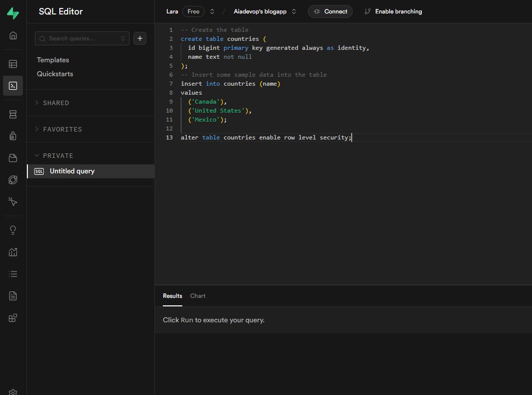This screenshot has width=532, height=395.
Task: Open the Aiadevop's blogapp project switcher arrows
Action: pyautogui.click(x=294, y=11)
